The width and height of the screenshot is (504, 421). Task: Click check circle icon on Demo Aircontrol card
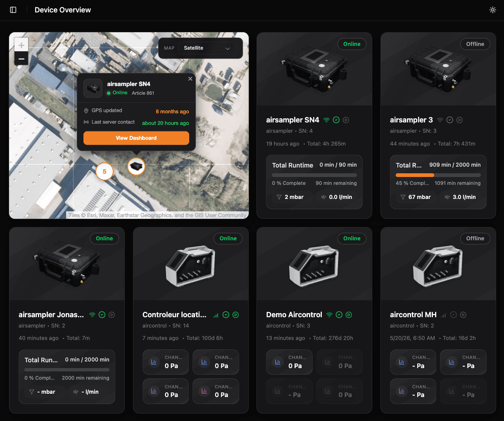point(339,315)
